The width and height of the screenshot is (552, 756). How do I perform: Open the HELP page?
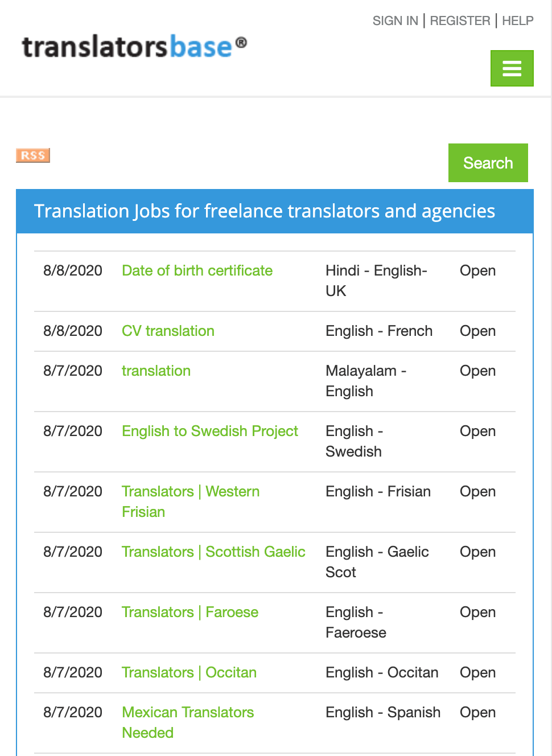pyautogui.click(x=517, y=20)
